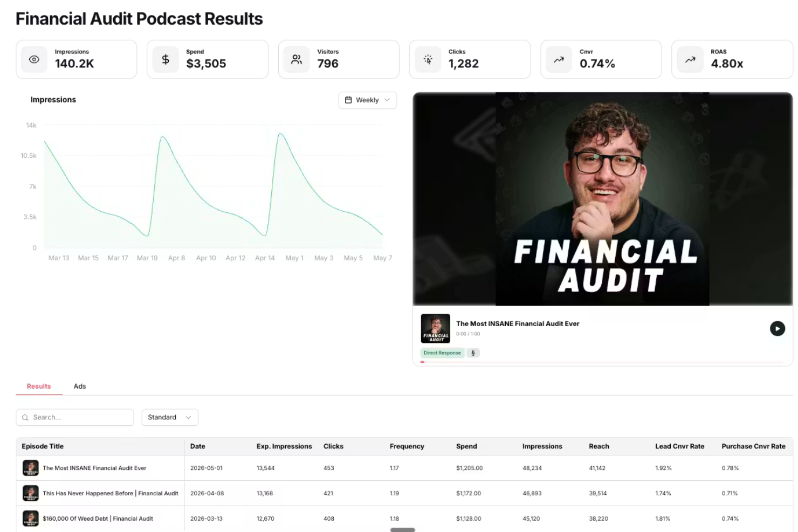Click the 796 visitors value

328,64
